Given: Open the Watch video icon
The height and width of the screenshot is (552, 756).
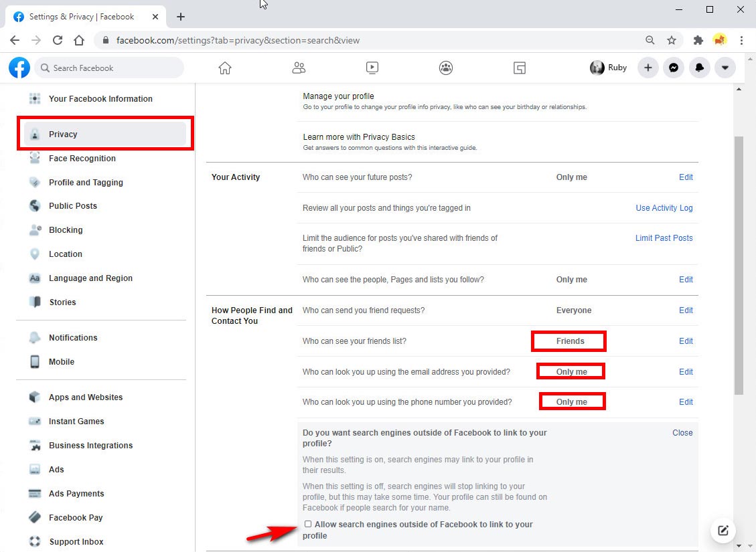Looking at the screenshot, I should [x=372, y=68].
